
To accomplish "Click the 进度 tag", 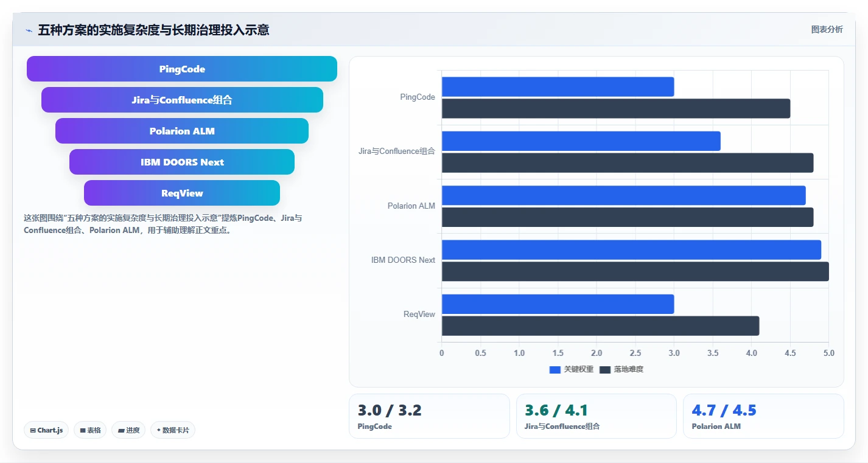I will tap(128, 430).
